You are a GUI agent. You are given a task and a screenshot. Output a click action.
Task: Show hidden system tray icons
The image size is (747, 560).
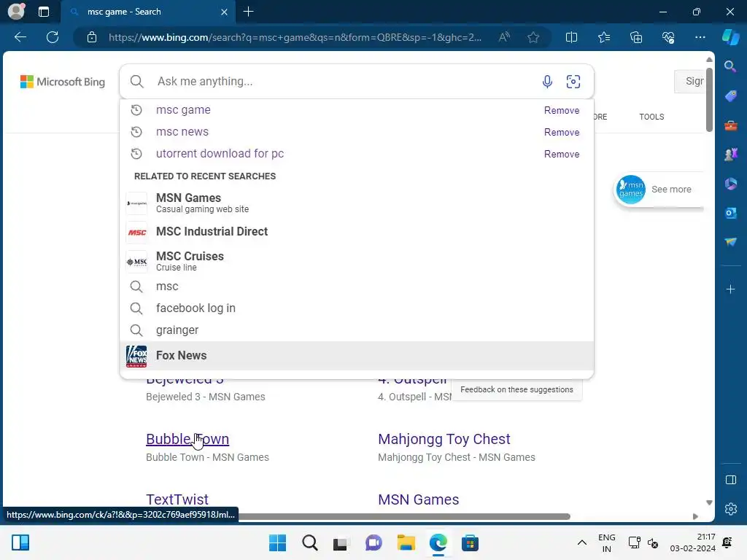(x=581, y=542)
